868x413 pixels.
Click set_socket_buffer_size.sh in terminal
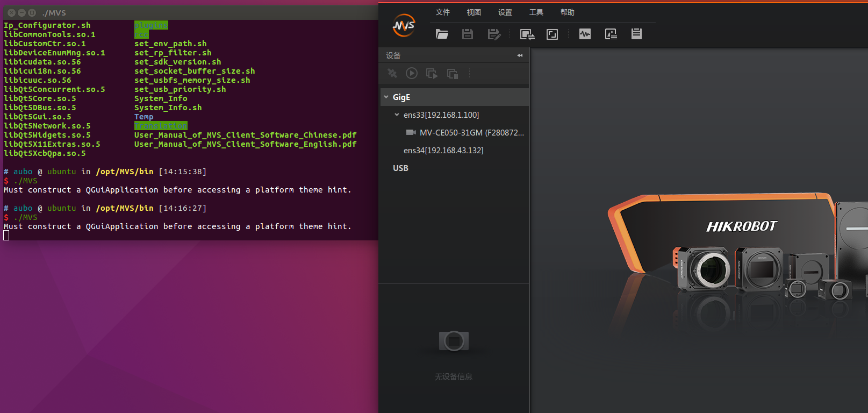coord(195,71)
